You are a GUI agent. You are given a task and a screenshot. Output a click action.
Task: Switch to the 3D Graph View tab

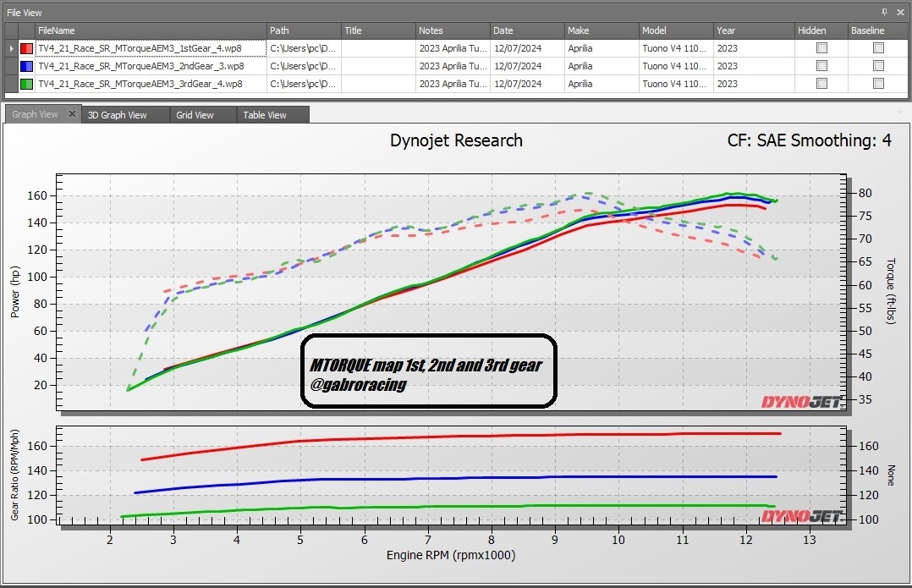pyautogui.click(x=117, y=115)
